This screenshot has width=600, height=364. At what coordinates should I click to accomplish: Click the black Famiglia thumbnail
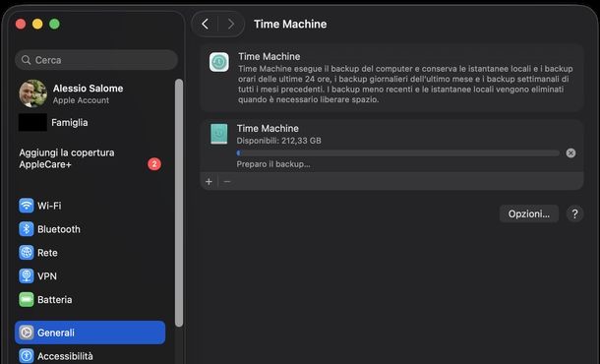pyautogui.click(x=32, y=122)
